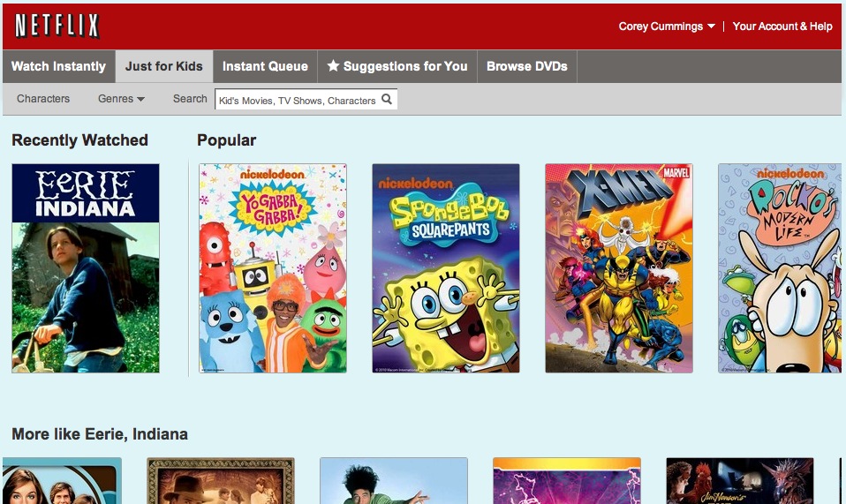Image resolution: width=846 pixels, height=504 pixels.
Task: Open the wild-haired jumping man thumbnail
Action: pyautogui.click(x=394, y=481)
